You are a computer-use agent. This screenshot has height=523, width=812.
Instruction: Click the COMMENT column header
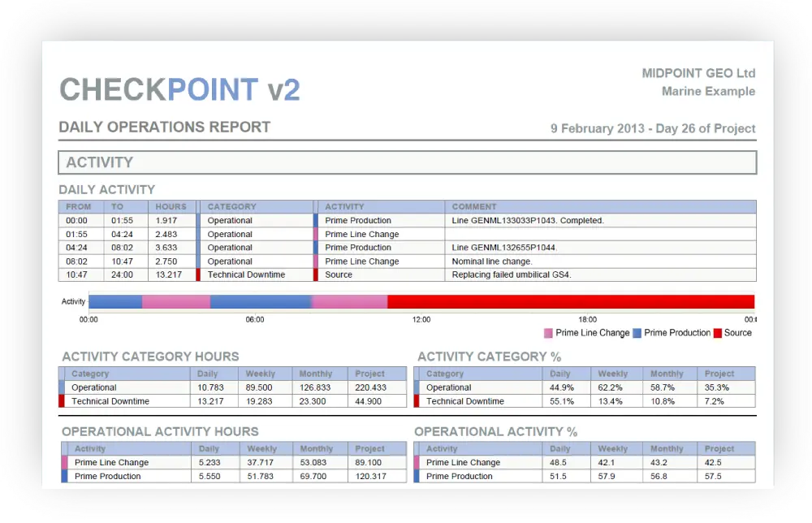coord(474,206)
